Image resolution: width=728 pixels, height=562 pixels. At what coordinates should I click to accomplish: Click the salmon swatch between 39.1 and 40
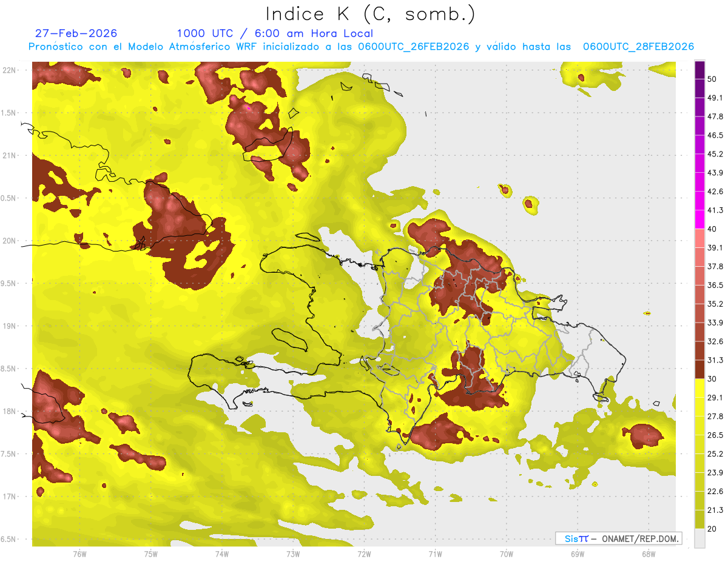(x=699, y=238)
